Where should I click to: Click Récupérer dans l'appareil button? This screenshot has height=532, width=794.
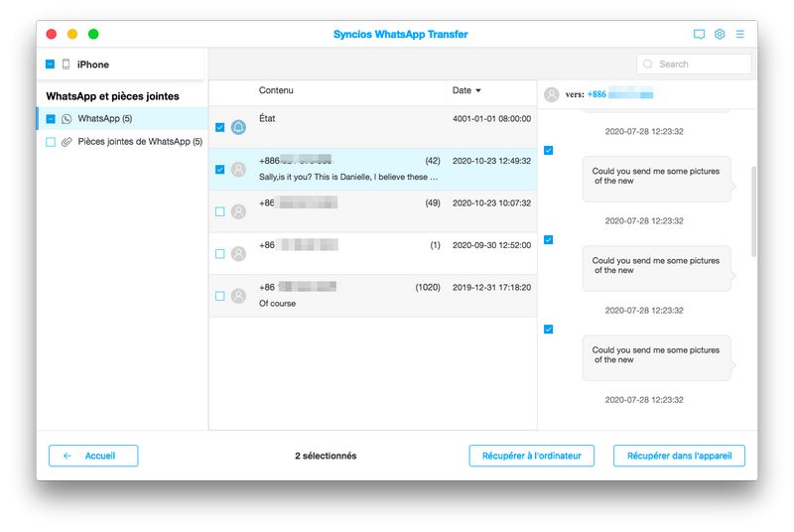point(679,456)
